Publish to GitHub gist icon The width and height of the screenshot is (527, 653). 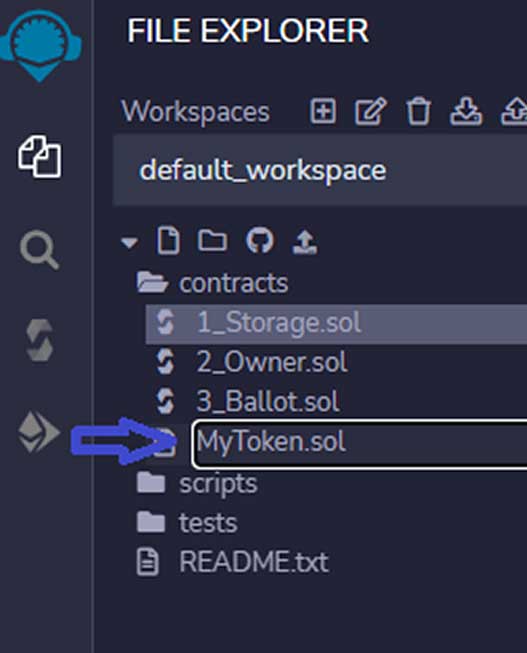coord(260,240)
